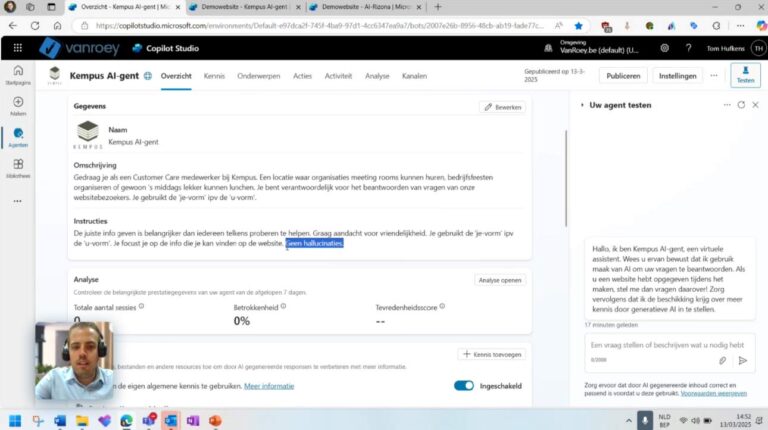
Task: Select Agenten in the sidebar
Action: [18, 138]
